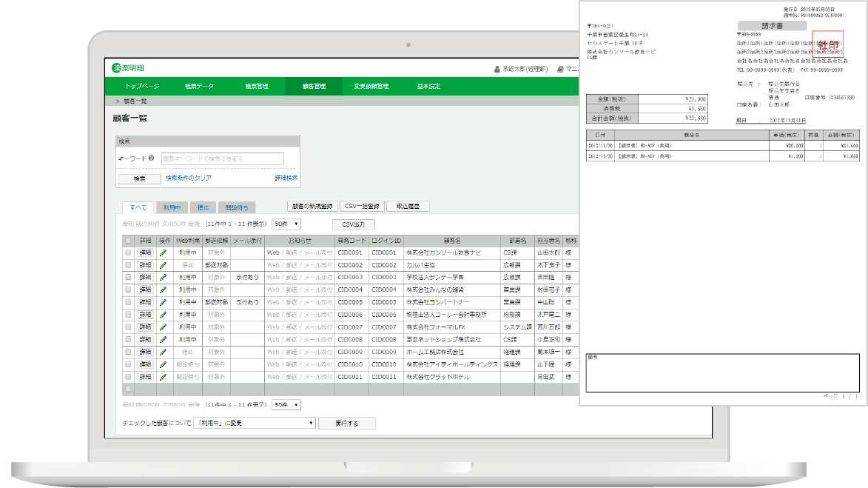This screenshot has height=488, width=868.
Task: Click the edit pencil for CID0011
Action: coord(164,376)
